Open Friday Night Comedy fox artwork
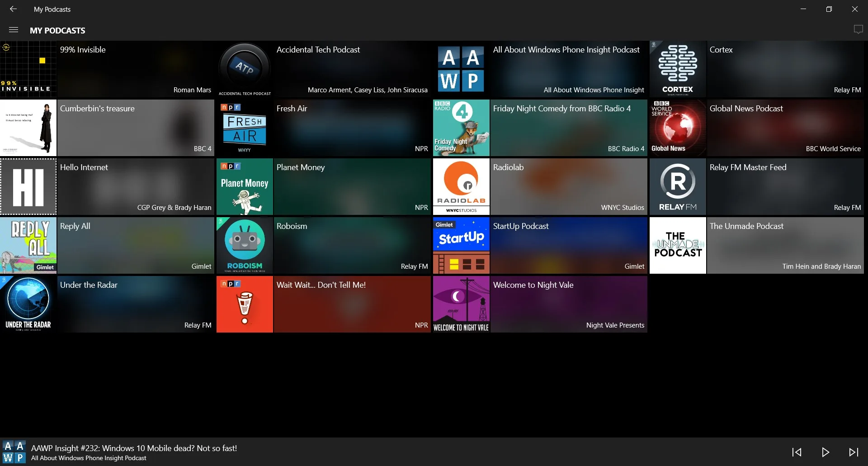 tap(461, 128)
